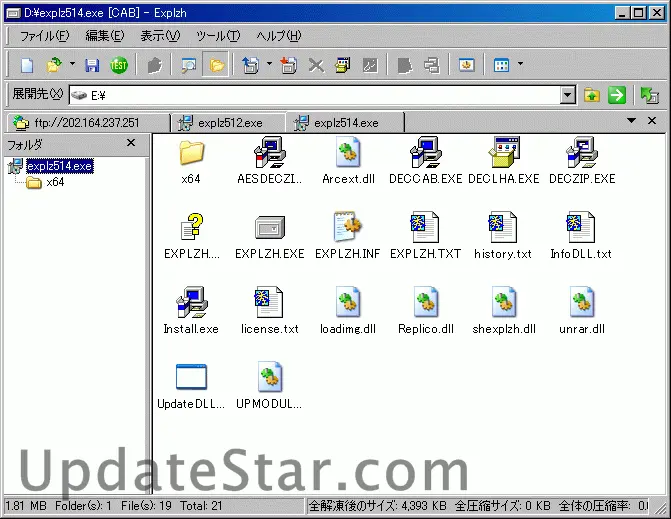Open the dropdown arrow beside extract icon
Image resolution: width=671 pixels, height=519 pixels.
[269, 64]
